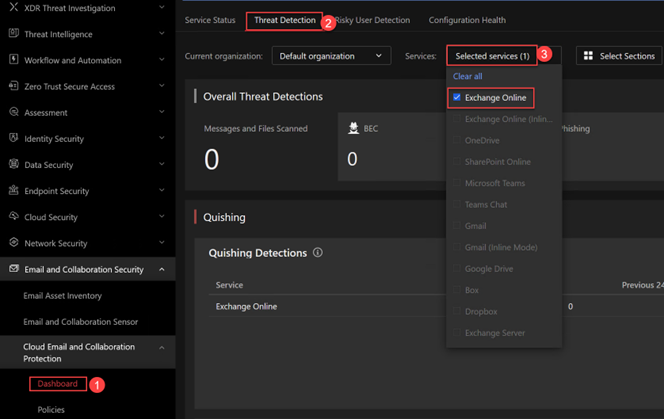The image size is (664, 419).
Task: Collapse Cloud Email and Collaboration Protection chevron
Action: [x=162, y=348]
